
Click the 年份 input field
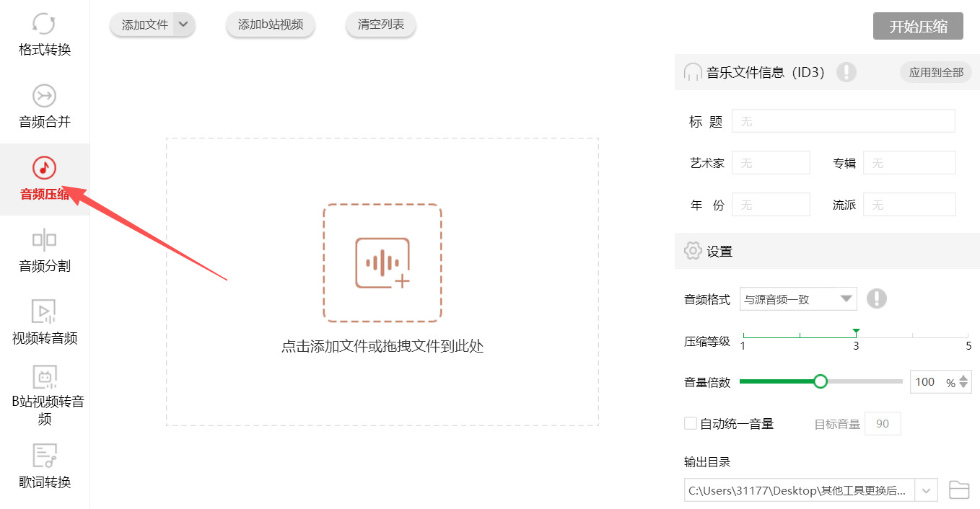[x=771, y=205]
